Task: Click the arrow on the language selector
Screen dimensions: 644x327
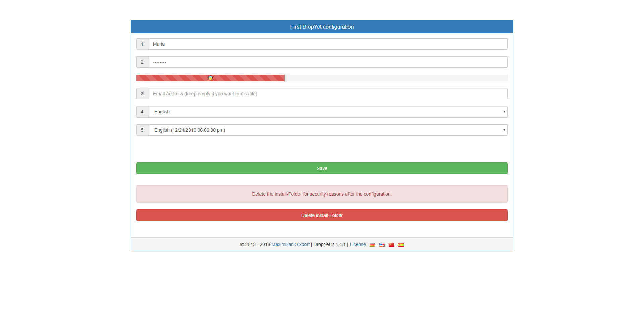Action: (x=504, y=112)
